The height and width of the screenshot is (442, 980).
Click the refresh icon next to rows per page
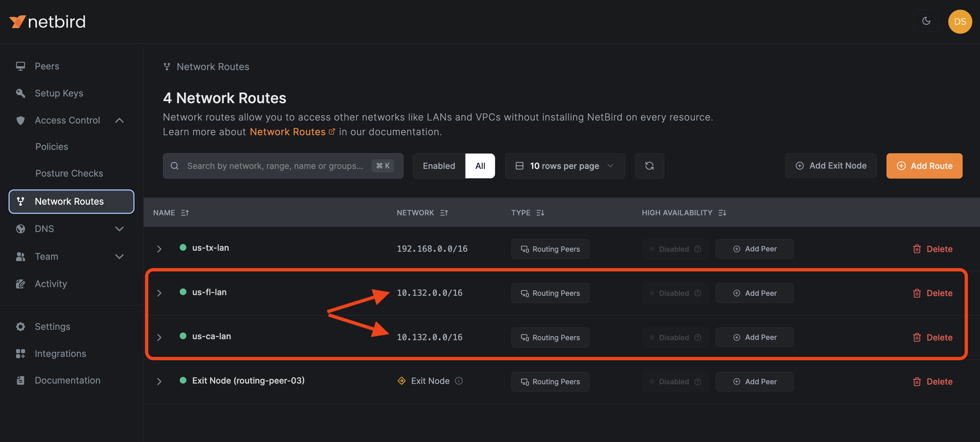[649, 166]
